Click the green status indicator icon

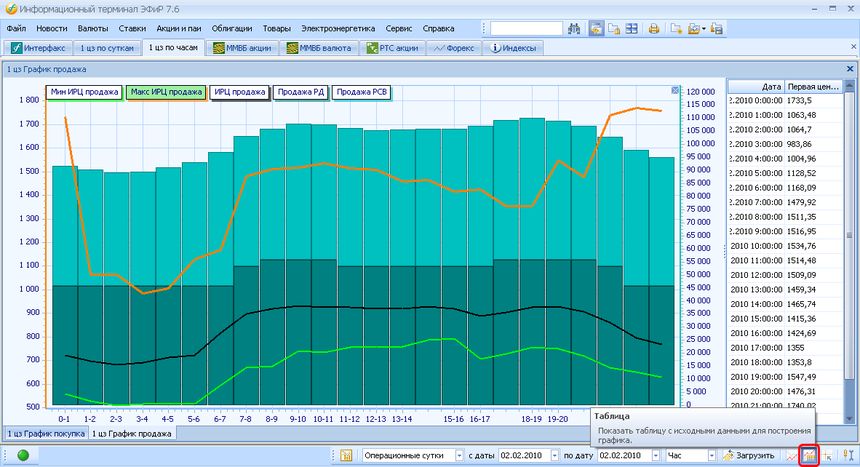(x=22, y=455)
